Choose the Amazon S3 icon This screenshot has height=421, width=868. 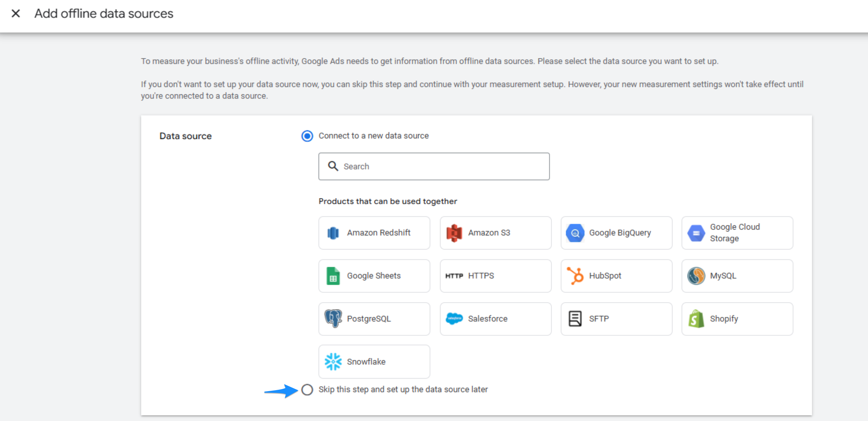[x=454, y=233]
